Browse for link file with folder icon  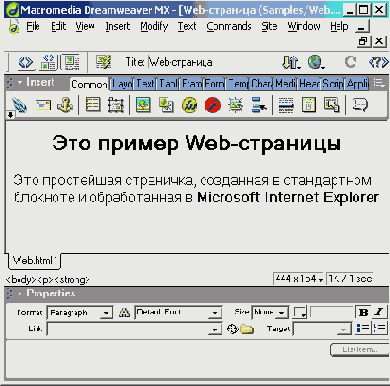click(x=247, y=329)
